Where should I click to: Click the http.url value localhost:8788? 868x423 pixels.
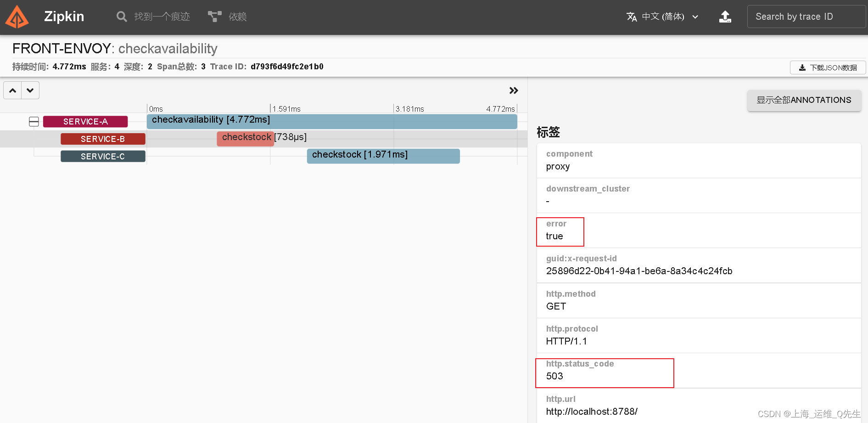592,412
